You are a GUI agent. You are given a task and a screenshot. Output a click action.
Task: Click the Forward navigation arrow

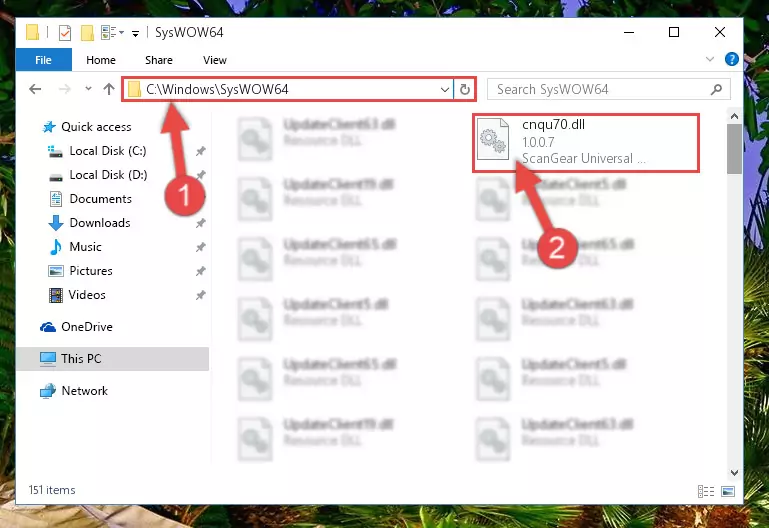tap(64, 89)
